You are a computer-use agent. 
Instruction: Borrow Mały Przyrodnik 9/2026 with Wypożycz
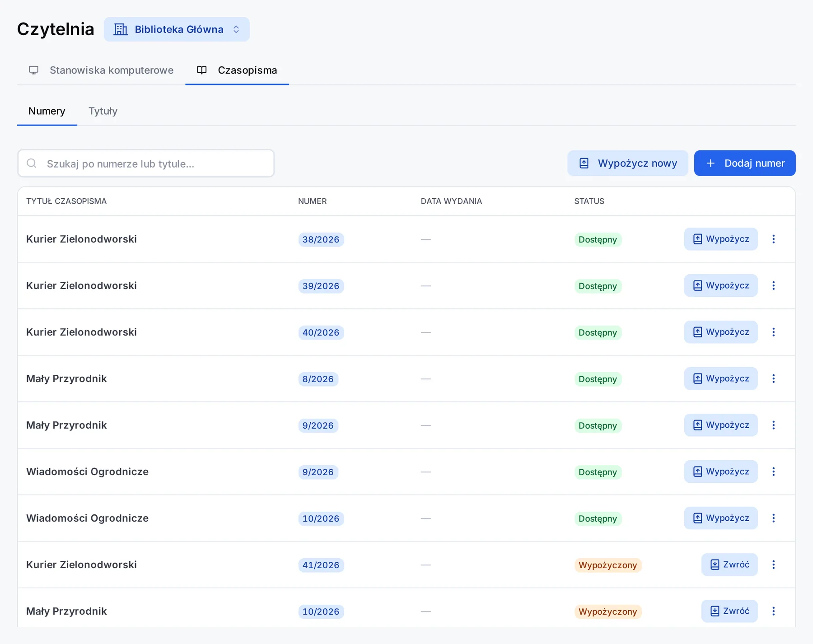721,425
